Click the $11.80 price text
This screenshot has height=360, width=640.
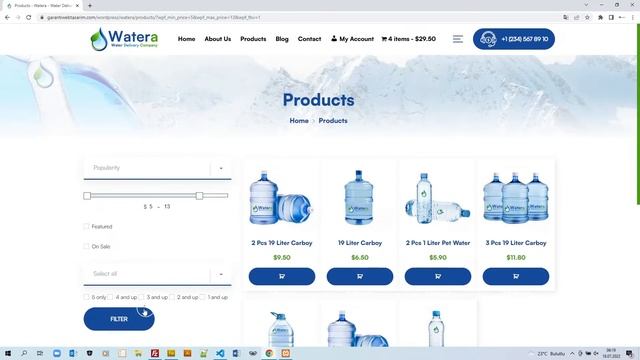[516, 258]
